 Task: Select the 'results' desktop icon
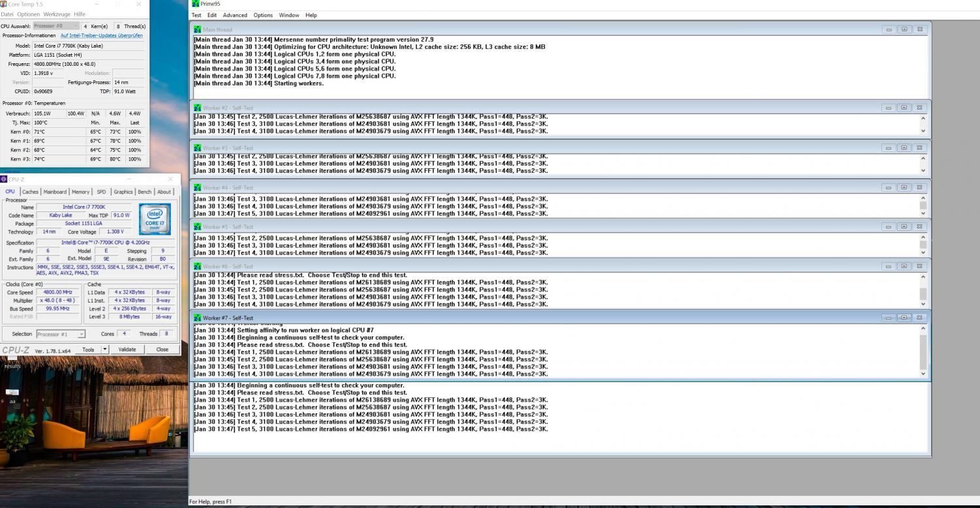pos(12,362)
